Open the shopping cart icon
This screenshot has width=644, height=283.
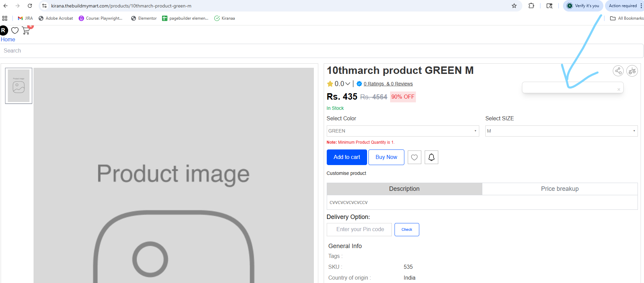coord(26,31)
